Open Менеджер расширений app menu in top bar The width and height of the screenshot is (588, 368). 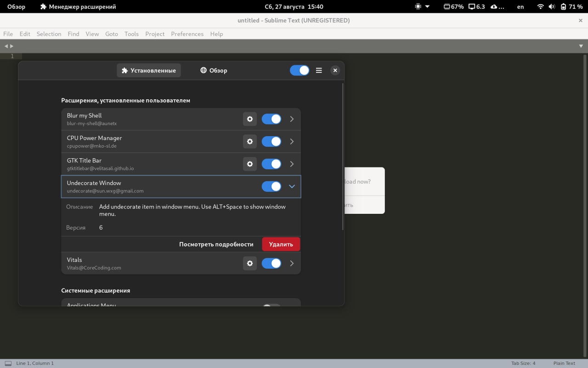point(78,7)
